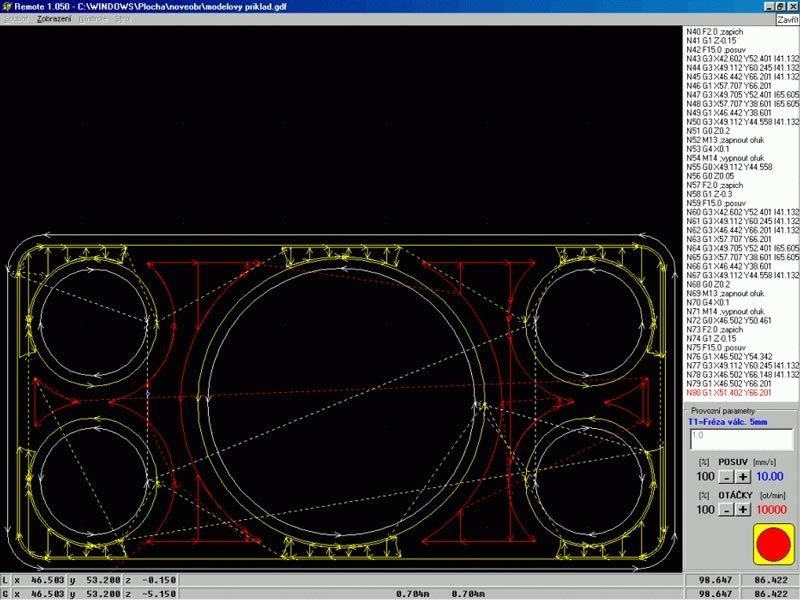Click the application icon in title bar
Screen dimensions: 800x600
pyautogui.click(x=7, y=6)
